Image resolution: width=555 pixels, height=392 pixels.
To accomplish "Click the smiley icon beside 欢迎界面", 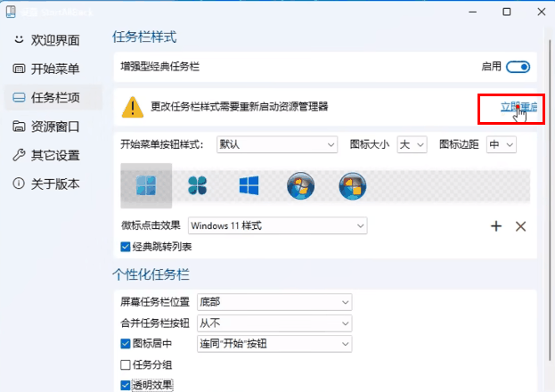I will (x=19, y=39).
